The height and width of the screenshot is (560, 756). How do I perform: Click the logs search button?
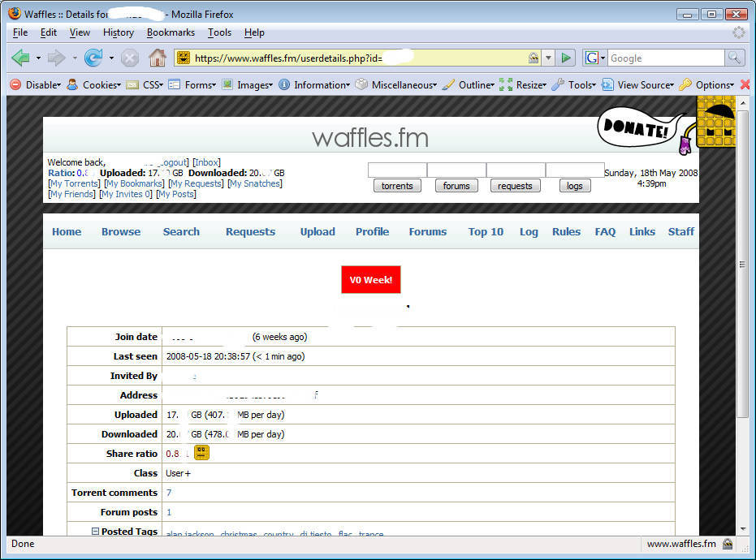pyautogui.click(x=574, y=186)
